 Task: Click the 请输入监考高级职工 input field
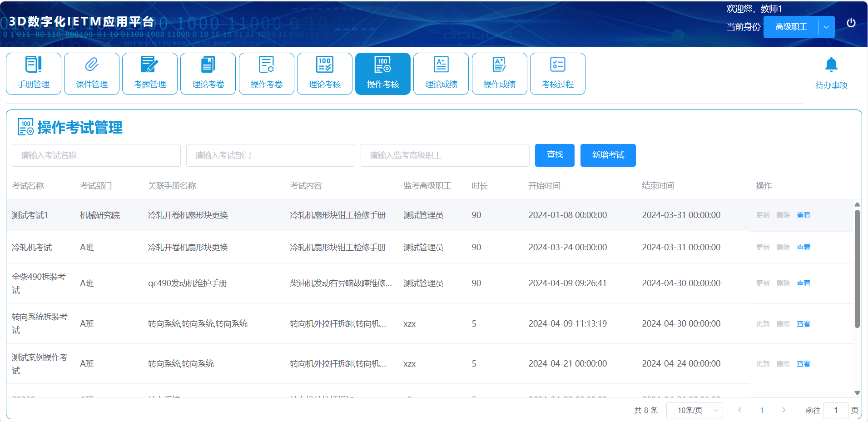click(x=445, y=155)
